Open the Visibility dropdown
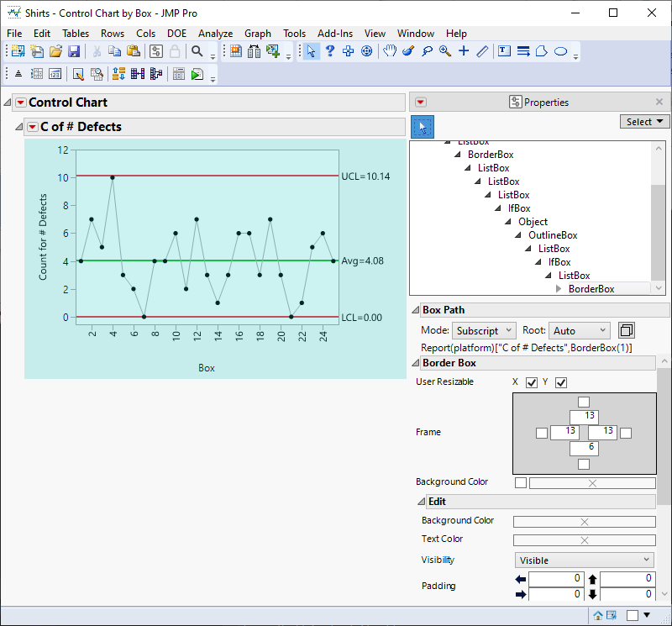The image size is (672, 626). pyautogui.click(x=584, y=560)
